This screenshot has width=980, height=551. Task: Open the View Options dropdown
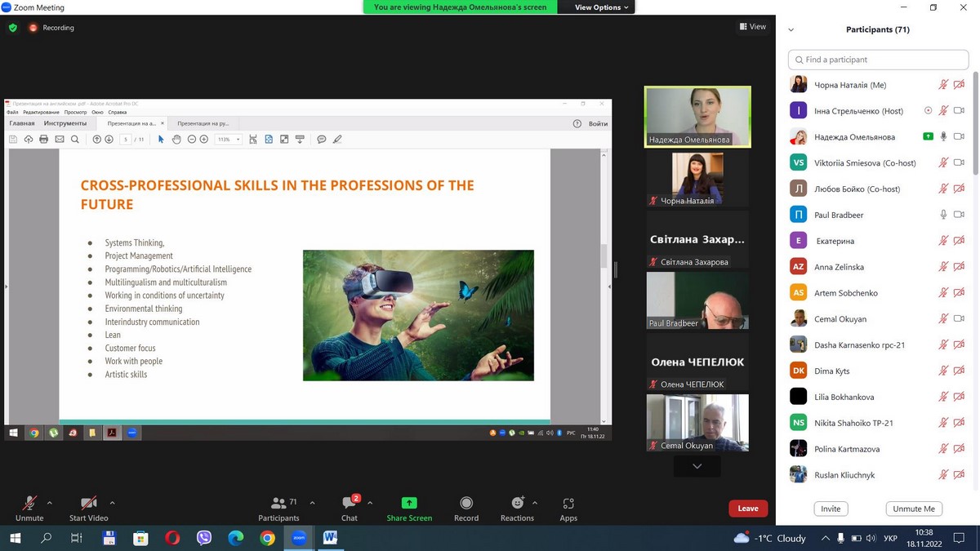[x=602, y=7]
